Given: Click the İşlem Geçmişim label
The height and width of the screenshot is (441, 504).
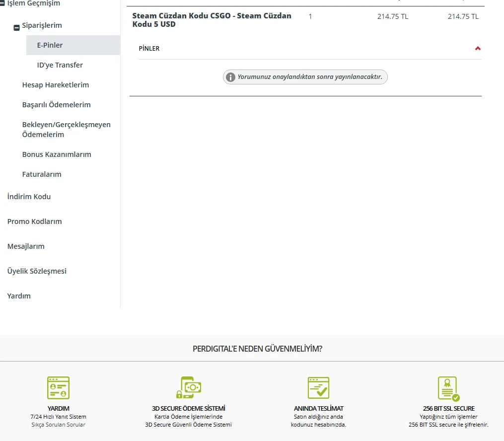Looking at the screenshot, I should [33, 3].
